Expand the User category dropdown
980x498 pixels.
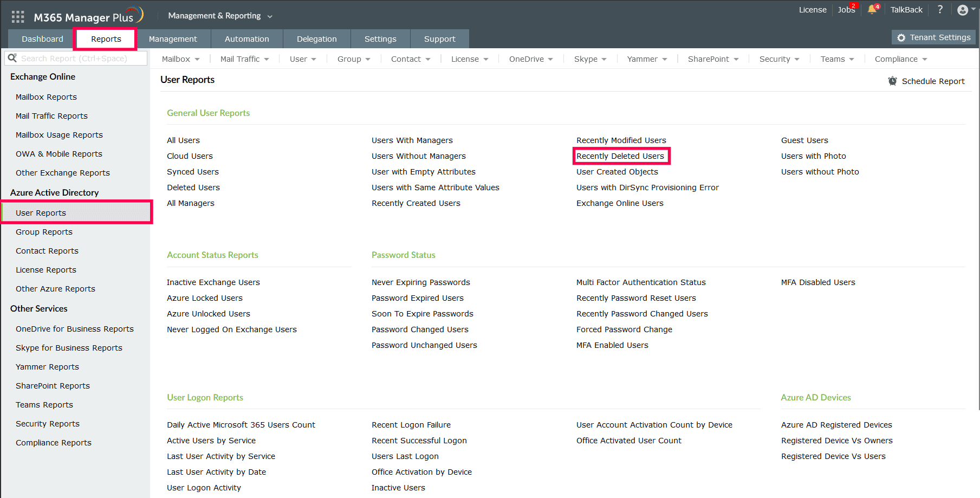click(x=303, y=59)
